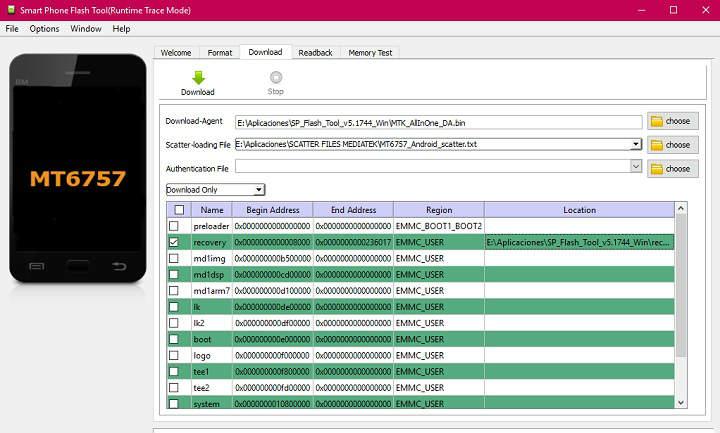Switch to the Welcome tab
Viewport: 720px width, 433px height.
(x=176, y=53)
